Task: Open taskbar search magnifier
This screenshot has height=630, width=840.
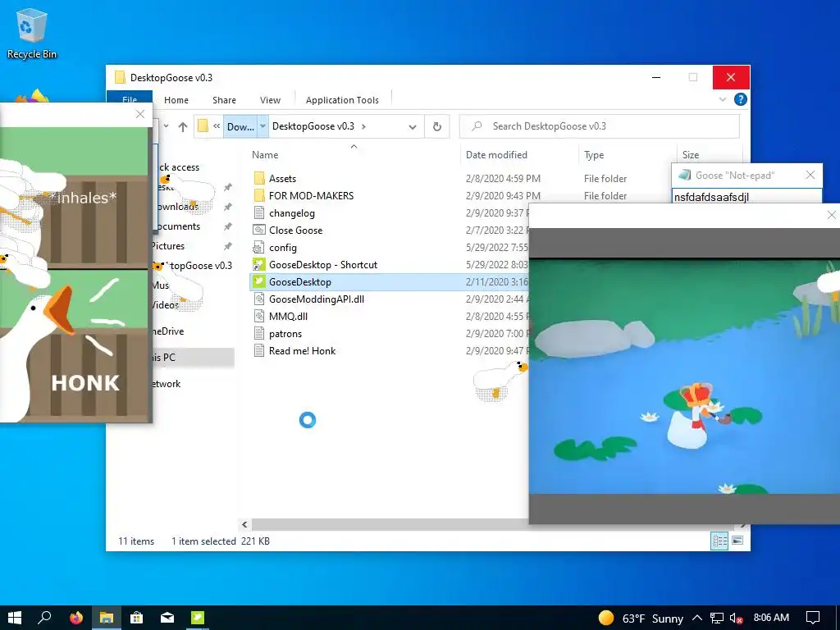Action: click(45, 618)
